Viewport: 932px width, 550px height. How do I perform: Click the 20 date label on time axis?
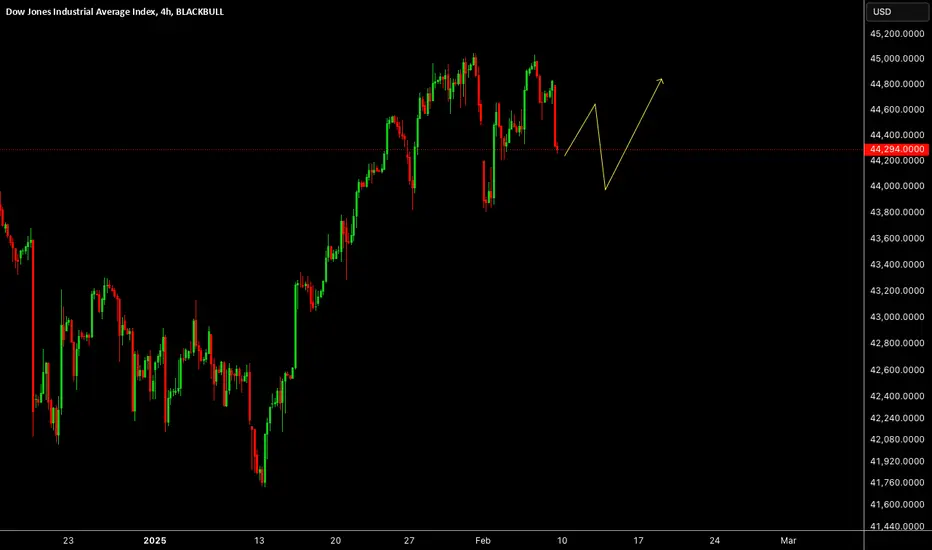[x=336, y=540]
